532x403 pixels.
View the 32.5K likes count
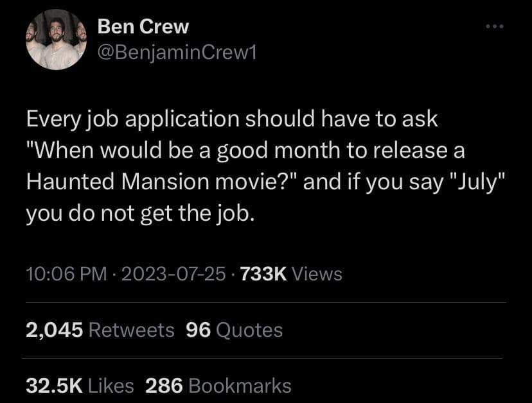(54, 386)
